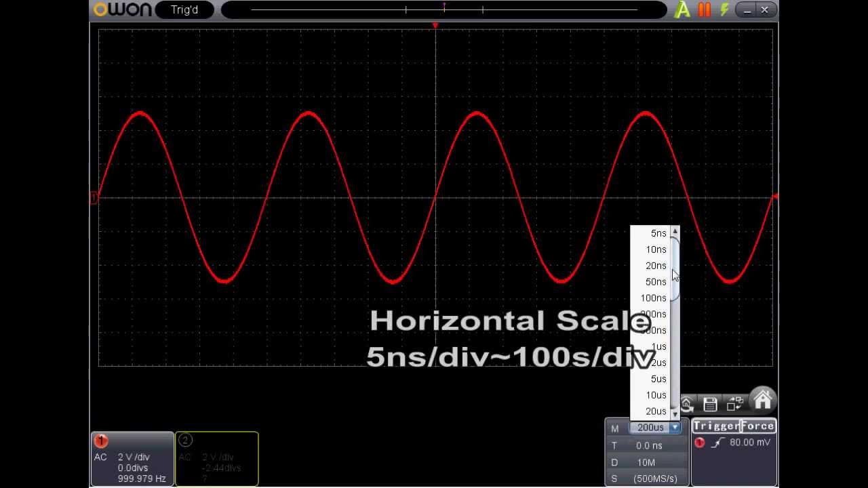Click the trigger level marker at right edge
868x488 pixels.
click(x=775, y=197)
